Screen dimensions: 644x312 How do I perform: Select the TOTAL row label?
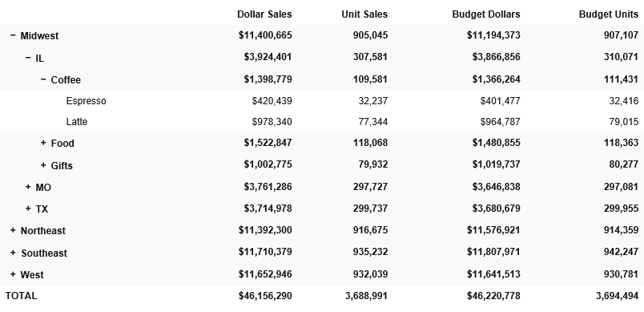(x=22, y=296)
